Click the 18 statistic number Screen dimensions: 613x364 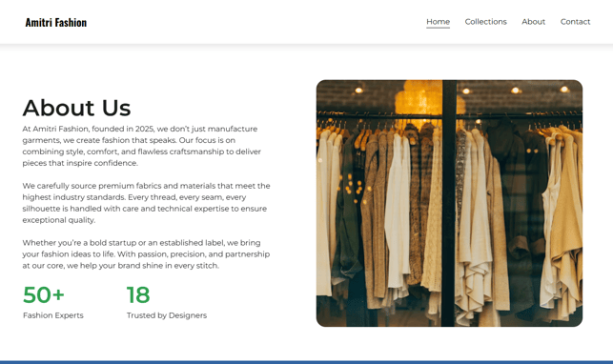coord(138,294)
